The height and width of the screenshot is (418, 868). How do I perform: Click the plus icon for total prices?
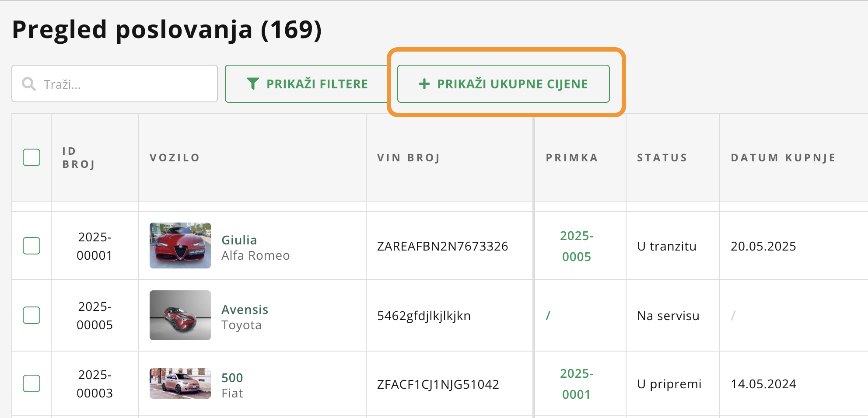424,84
